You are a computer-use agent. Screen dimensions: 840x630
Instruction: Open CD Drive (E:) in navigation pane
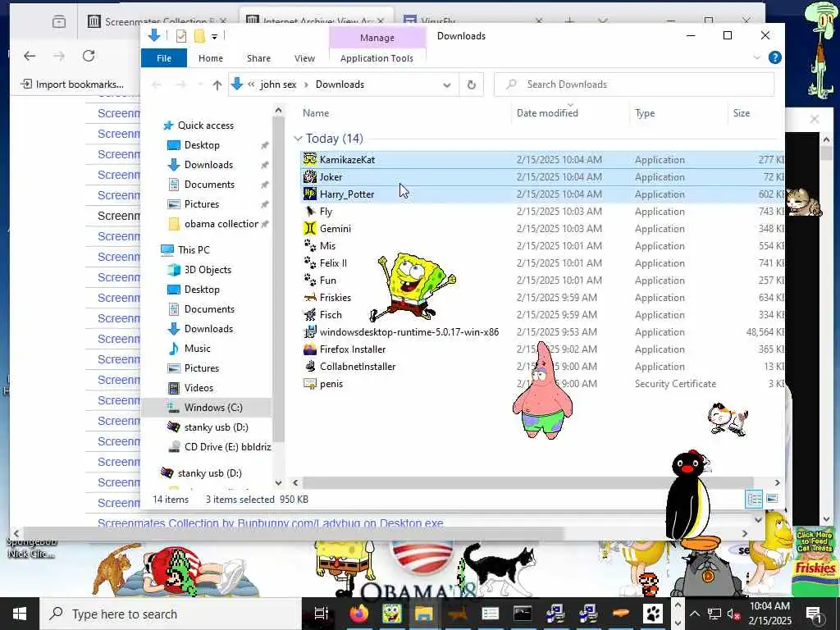click(x=228, y=447)
